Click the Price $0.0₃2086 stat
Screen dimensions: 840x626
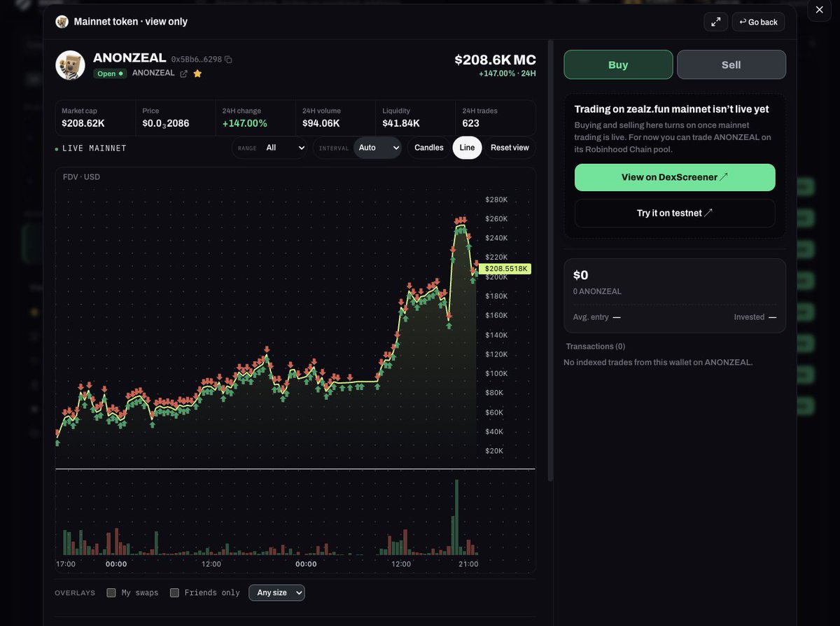pyautogui.click(x=175, y=118)
